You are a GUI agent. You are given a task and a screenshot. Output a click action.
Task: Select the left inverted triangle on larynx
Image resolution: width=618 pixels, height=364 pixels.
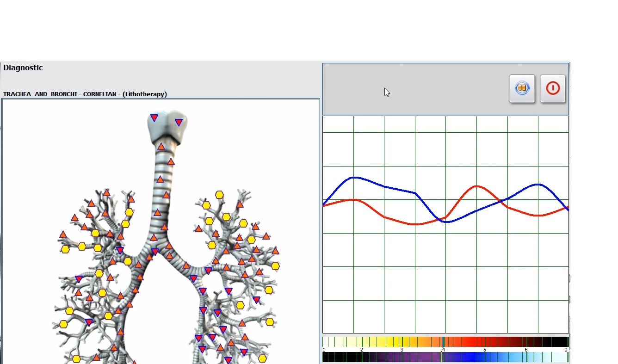click(x=154, y=118)
